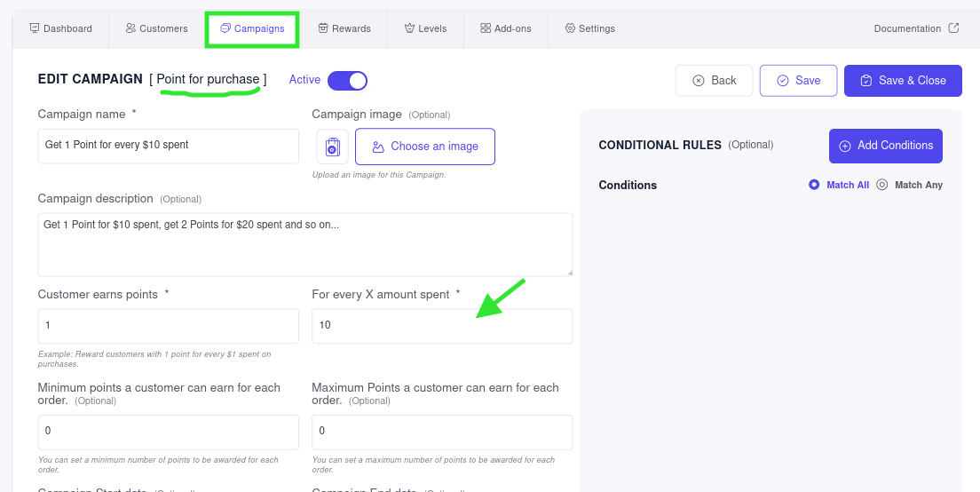Screen dimensions: 980x492
Task: Click the campaign image placeholder icon
Action: click(333, 147)
